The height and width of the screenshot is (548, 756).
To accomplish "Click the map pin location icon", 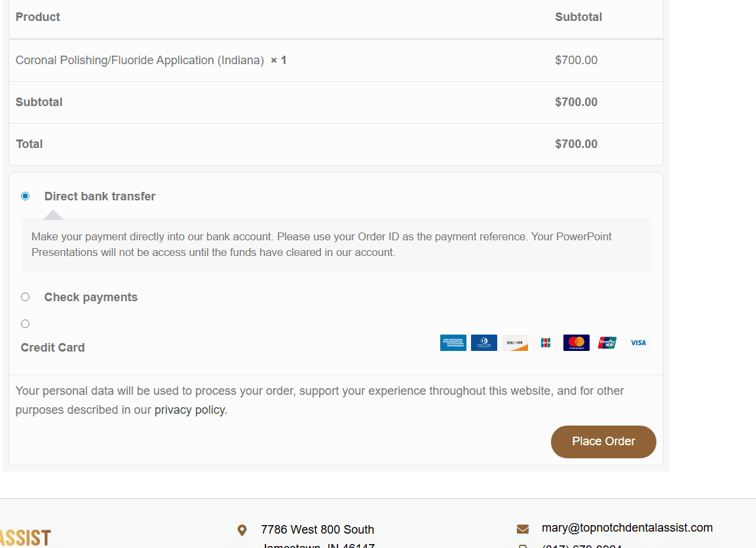I will 242,530.
